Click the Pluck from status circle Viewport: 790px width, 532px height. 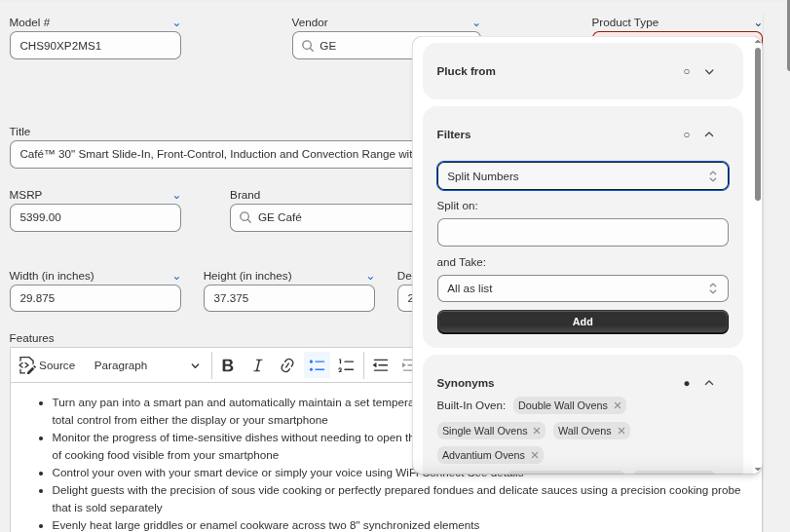click(x=686, y=71)
